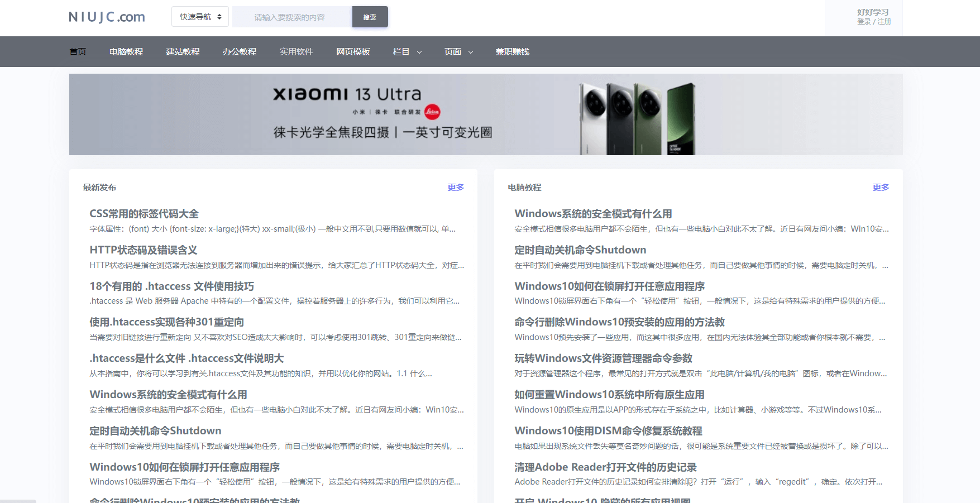
Task: Open Windows10如何在锁屏打开任意应用程序 in 最新发布 panel
Action: tap(185, 467)
